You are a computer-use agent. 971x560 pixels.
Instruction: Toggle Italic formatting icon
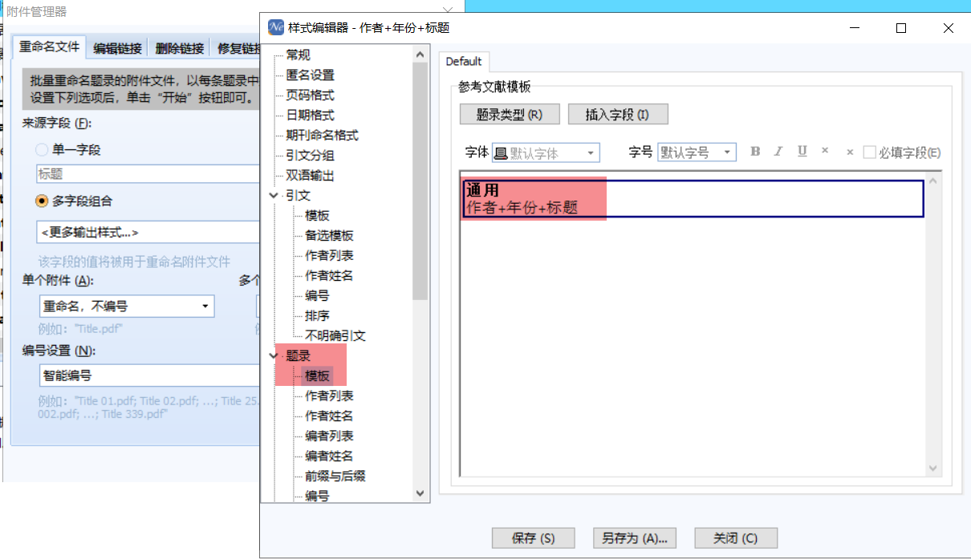[x=778, y=152]
